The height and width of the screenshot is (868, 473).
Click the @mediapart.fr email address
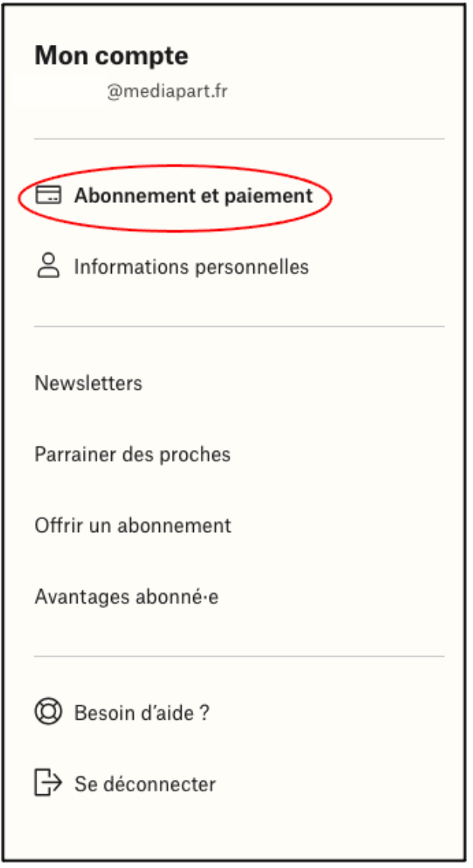coord(167,91)
